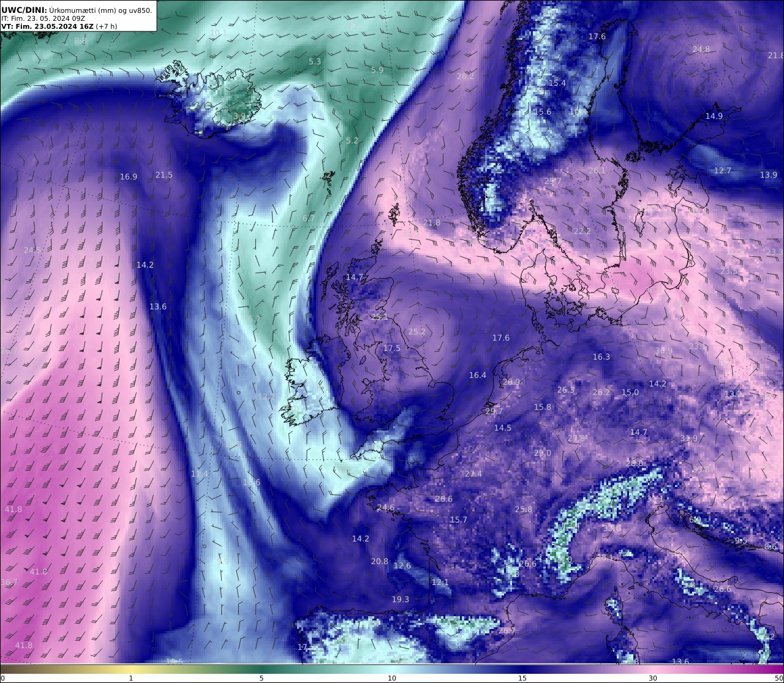Click the 25.2 value over England
784x683 pixels.
[417, 331]
